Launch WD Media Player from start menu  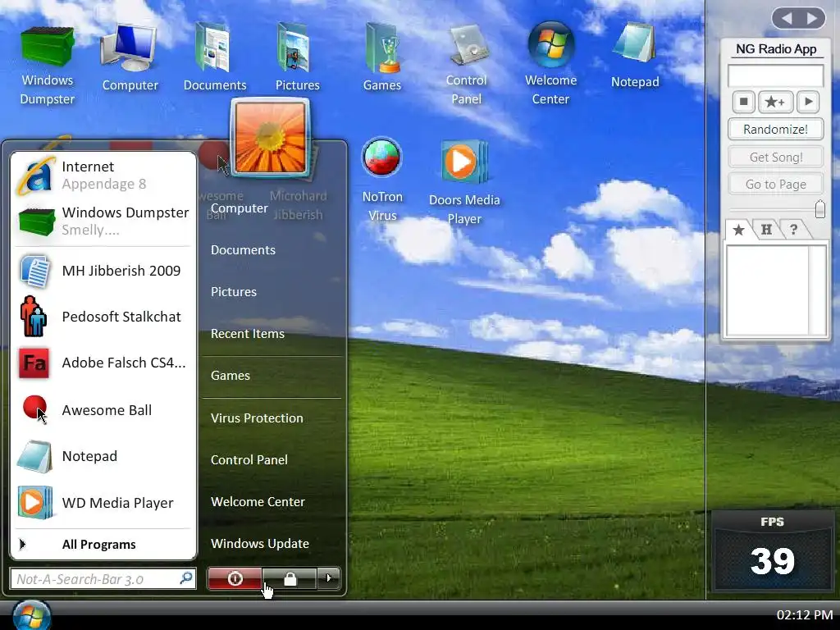pos(103,503)
